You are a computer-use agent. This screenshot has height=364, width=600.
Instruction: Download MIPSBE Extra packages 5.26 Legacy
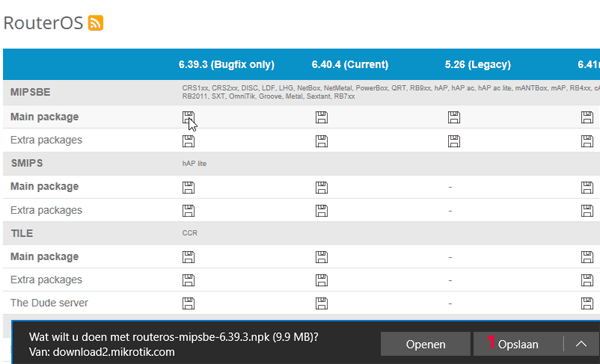(x=454, y=141)
